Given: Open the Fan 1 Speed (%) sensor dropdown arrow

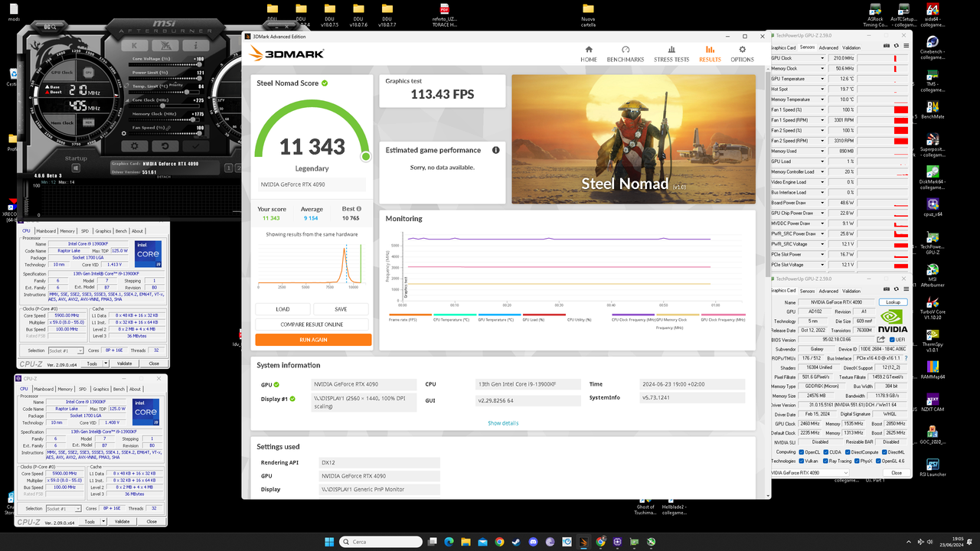Looking at the screenshot, I should coord(822,109).
